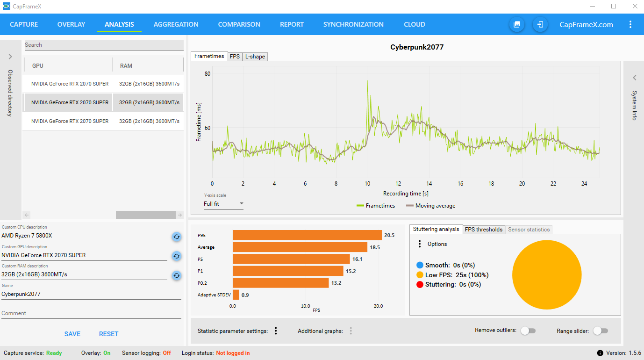The image size is (644, 360).
Task: Open Statistic parameter settings dots menu
Action: pyautogui.click(x=276, y=331)
